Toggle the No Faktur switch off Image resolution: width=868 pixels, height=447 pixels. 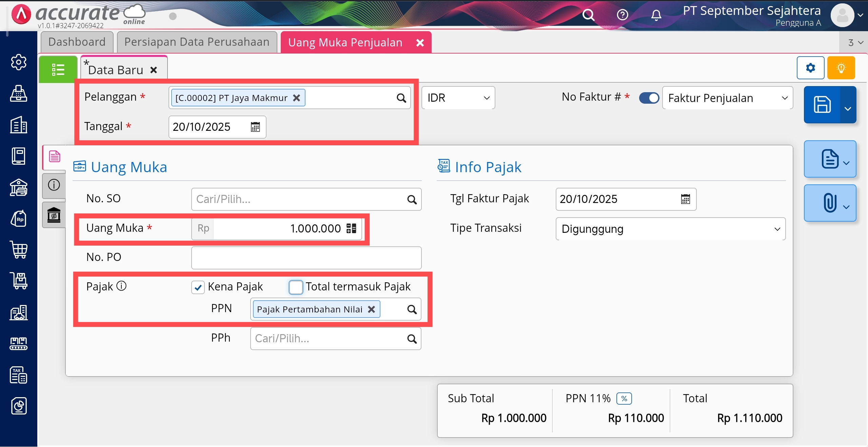tap(649, 98)
